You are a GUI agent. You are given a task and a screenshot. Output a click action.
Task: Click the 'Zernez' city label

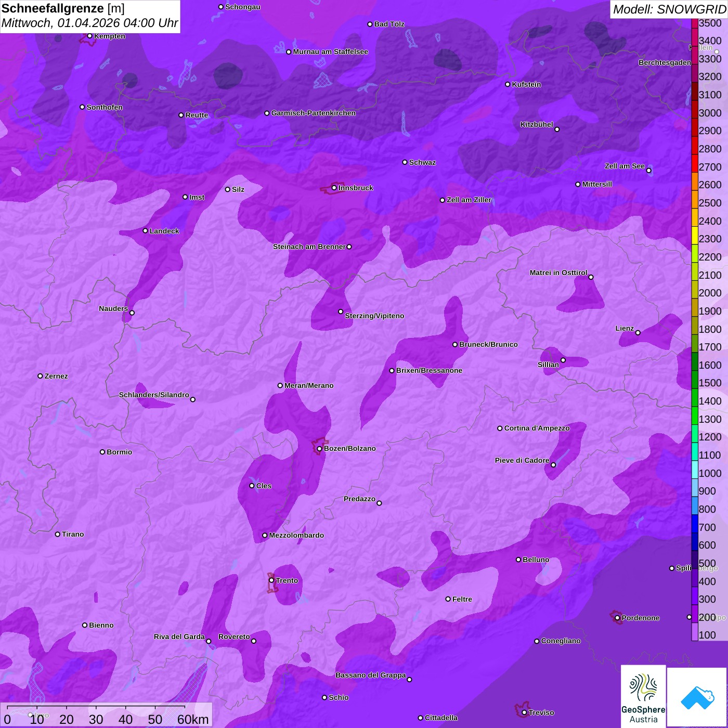pyautogui.click(x=56, y=376)
